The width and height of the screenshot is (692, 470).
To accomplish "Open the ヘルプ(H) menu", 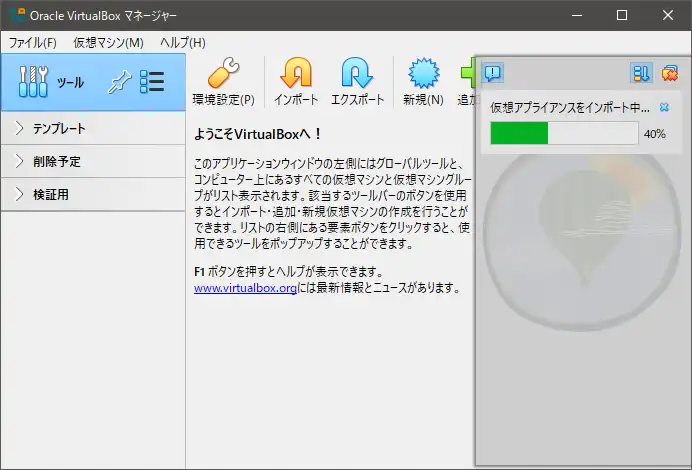I will point(183,43).
